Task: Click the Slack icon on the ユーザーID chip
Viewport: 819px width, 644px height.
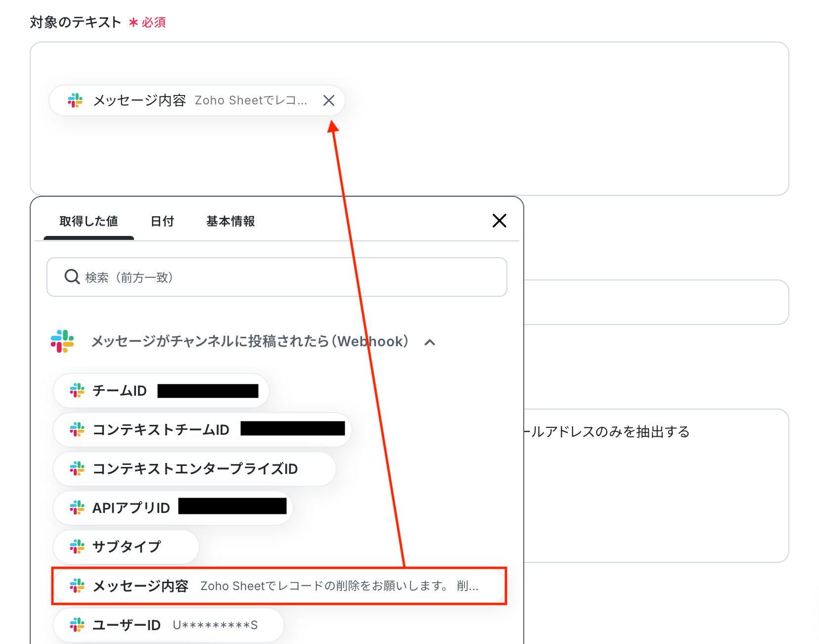Action: [x=77, y=625]
